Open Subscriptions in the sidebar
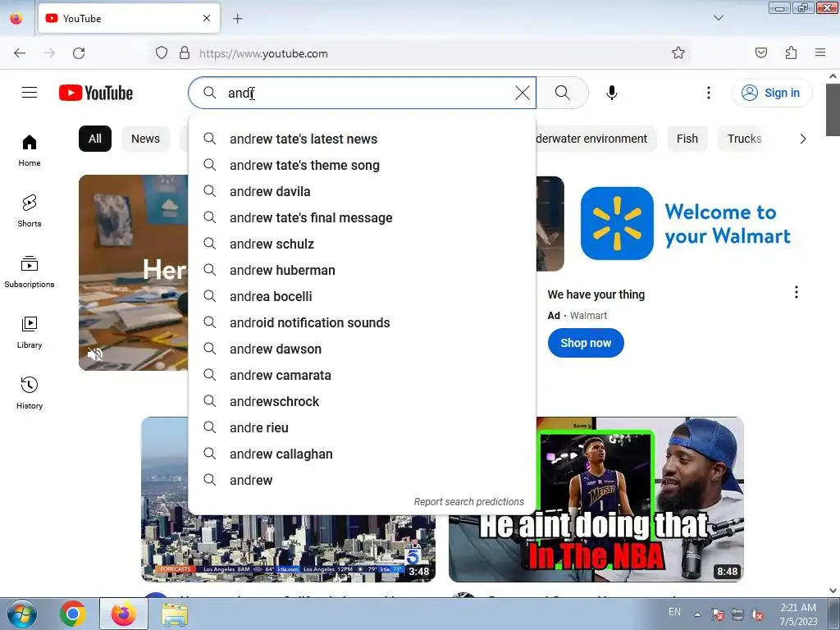 coord(30,272)
